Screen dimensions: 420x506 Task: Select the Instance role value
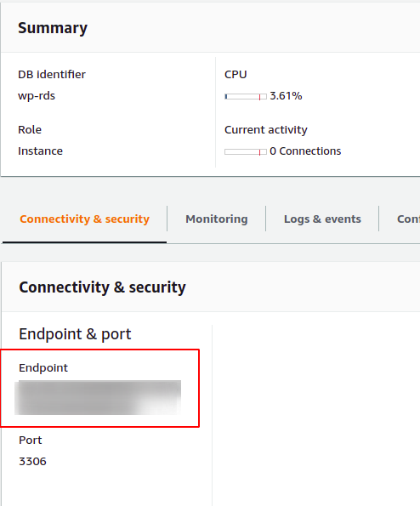40,151
